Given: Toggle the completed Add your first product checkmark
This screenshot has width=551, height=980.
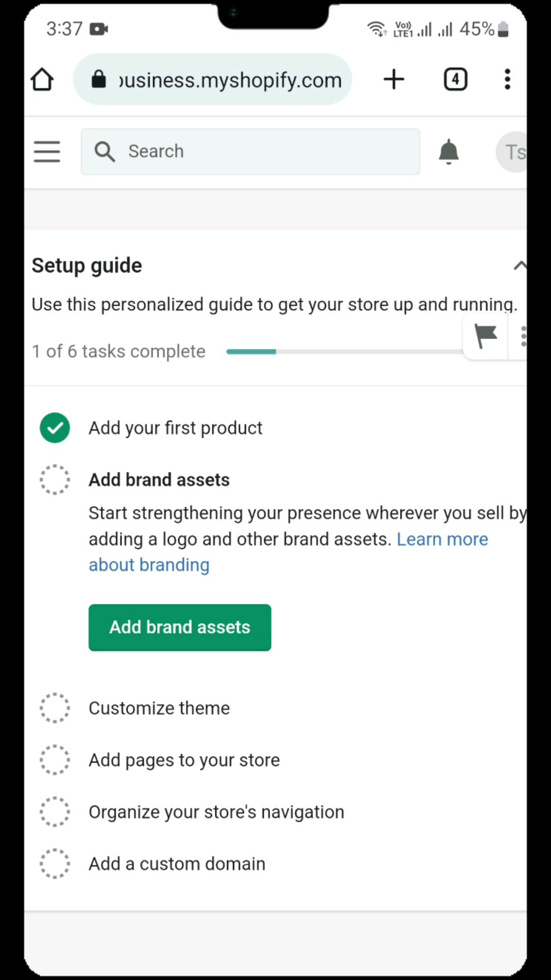Looking at the screenshot, I should coord(55,428).
